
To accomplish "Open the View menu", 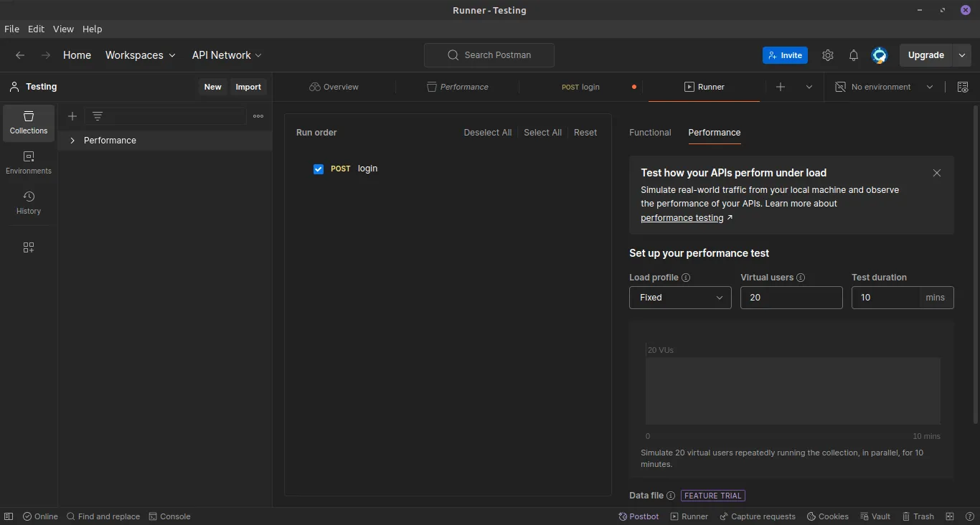I will point(63,29).
